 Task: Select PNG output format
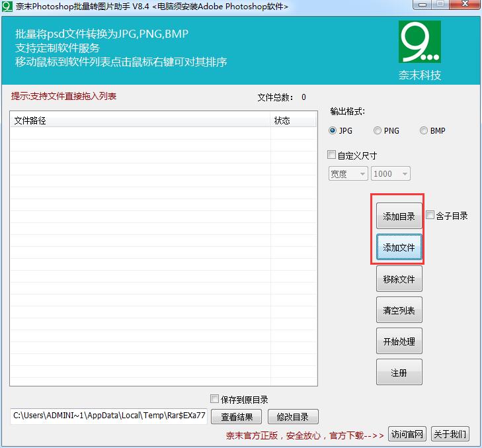(x=378, y=131)
